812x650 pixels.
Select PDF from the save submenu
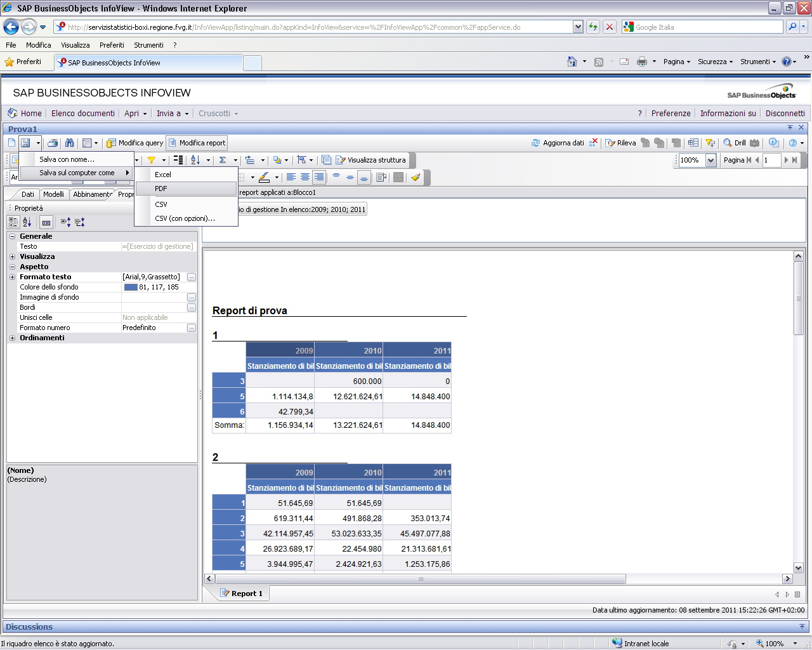(186, 189)
